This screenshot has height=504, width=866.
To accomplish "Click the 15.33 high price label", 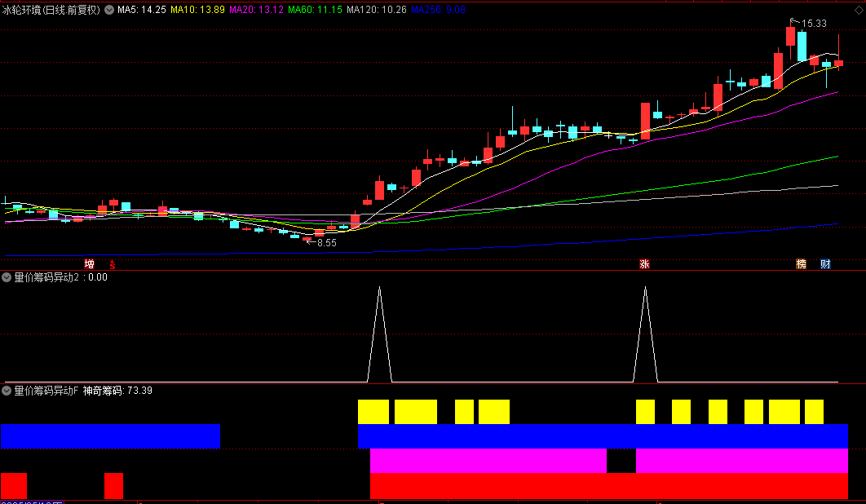I will 814,23.
